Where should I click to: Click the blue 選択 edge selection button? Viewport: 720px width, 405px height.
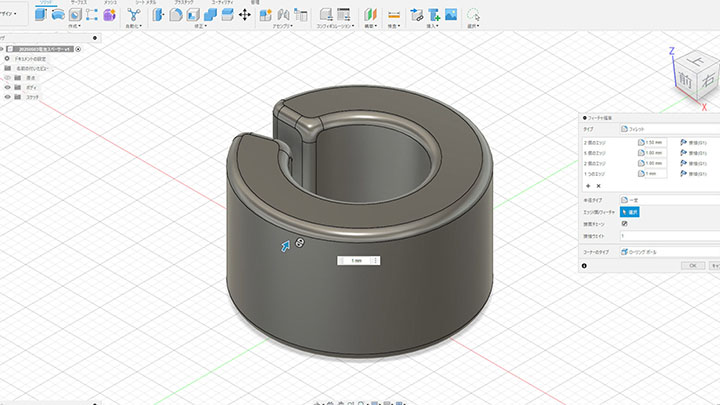pyautogui.click(x=630, y=212)
